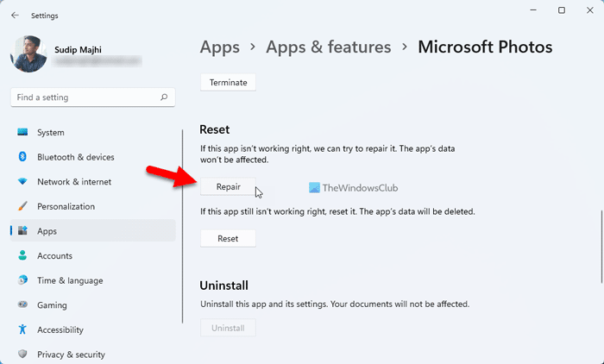Screen dimensions: 604x364
Task: Open Bluetooth & devices via its icon
Action: pos(22,157)
